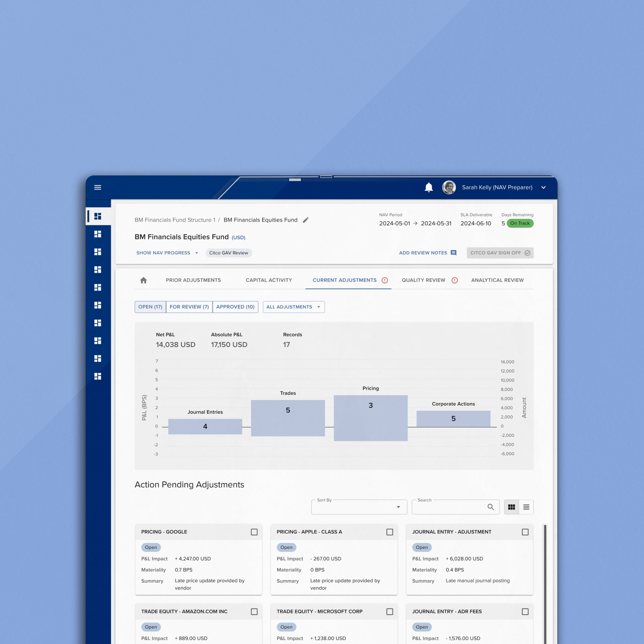Click the Absolute P&L value 17,150 USD
Viewport: 644px width, 644px height.
(x=229, y=345)
